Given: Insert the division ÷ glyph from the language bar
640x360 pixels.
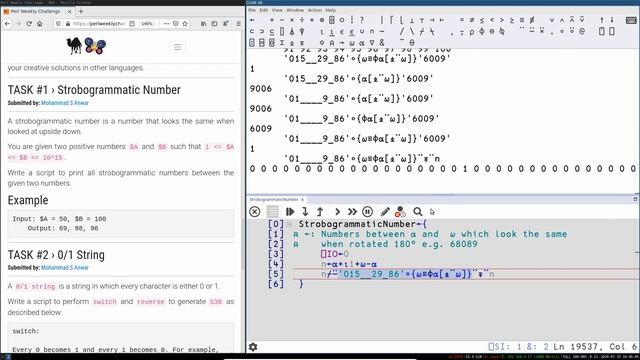Looking at the screenshot, I should click(302, 20).
